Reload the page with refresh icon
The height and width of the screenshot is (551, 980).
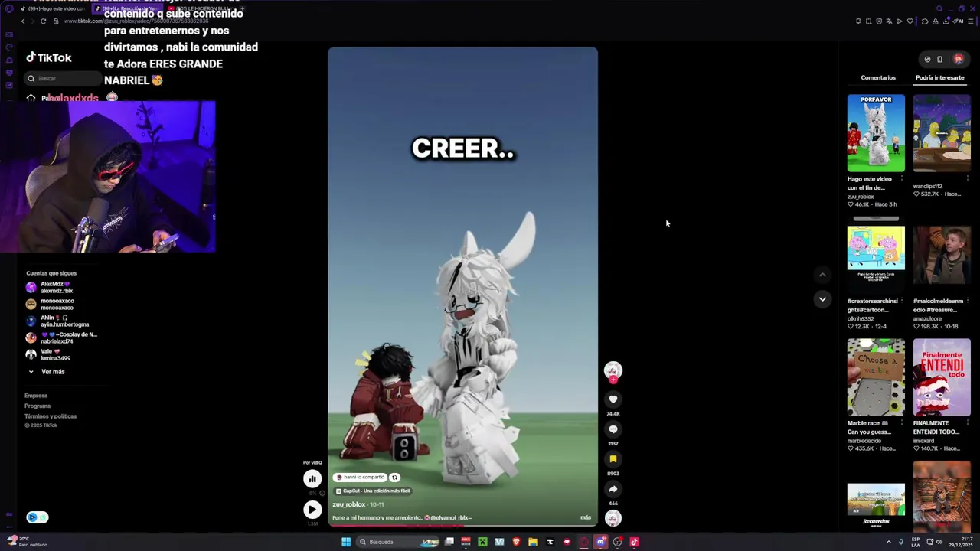coord(43,21)
